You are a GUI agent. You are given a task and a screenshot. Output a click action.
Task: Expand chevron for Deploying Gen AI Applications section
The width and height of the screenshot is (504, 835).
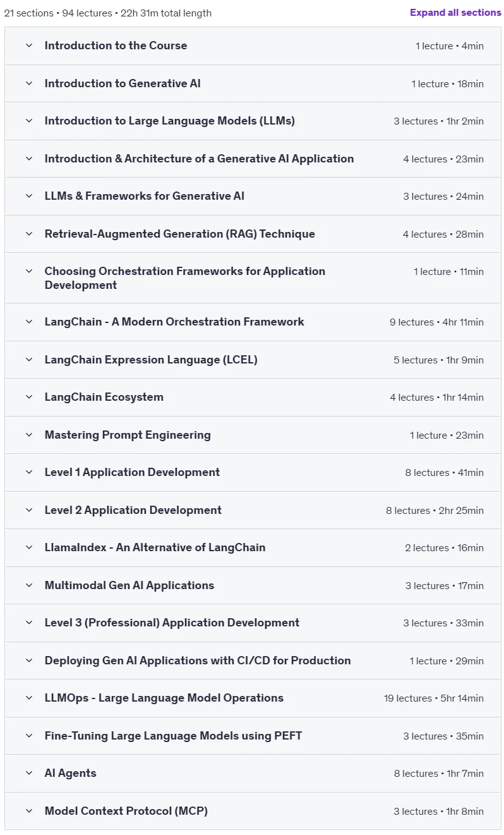pyautogui.click(x=28, y=661)
